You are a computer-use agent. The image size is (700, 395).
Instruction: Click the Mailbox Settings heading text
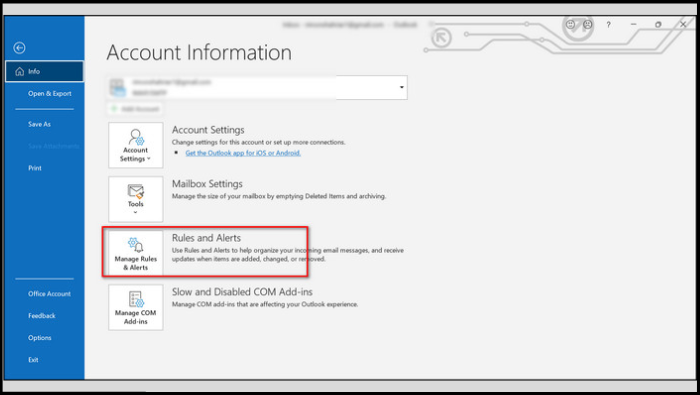(x=208, y=184)
